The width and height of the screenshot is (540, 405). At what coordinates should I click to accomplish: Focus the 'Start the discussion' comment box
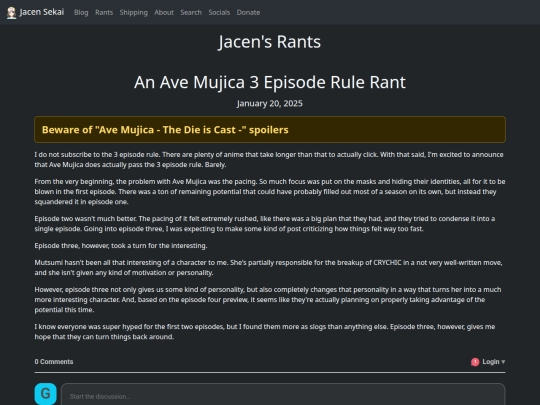[x=283, y=395]
